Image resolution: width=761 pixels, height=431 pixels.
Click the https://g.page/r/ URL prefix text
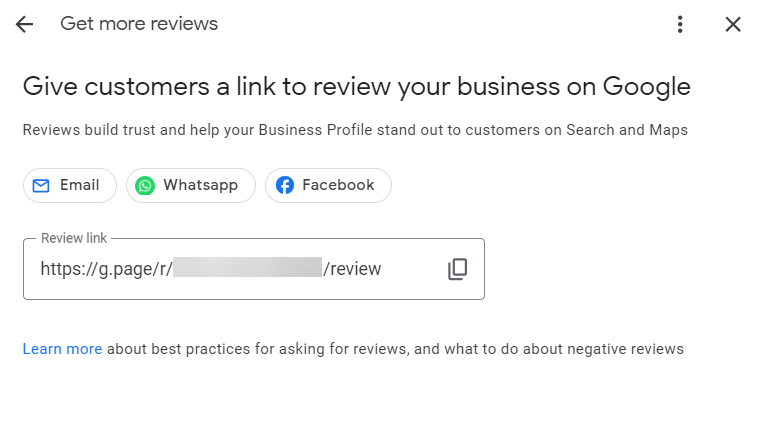(x=105, y=269)
